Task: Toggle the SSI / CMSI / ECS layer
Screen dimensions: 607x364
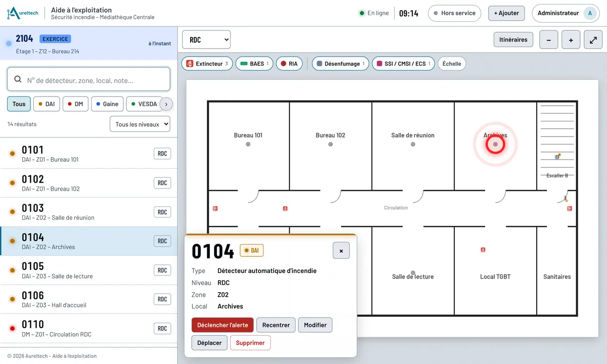Action: tap(403, 64)
